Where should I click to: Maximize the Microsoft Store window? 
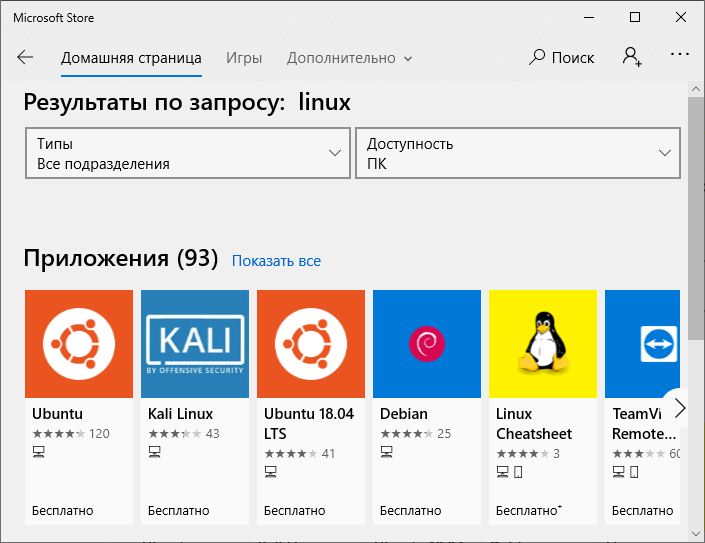click(x=635, y=18)
